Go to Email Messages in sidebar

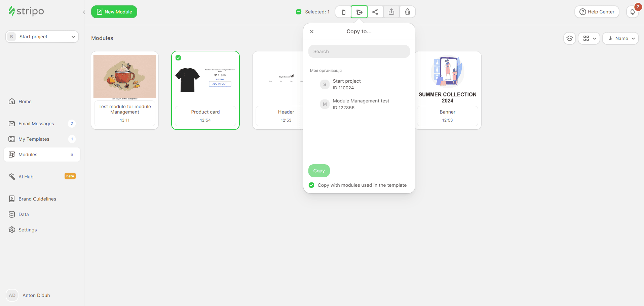(x=36, y=124)
